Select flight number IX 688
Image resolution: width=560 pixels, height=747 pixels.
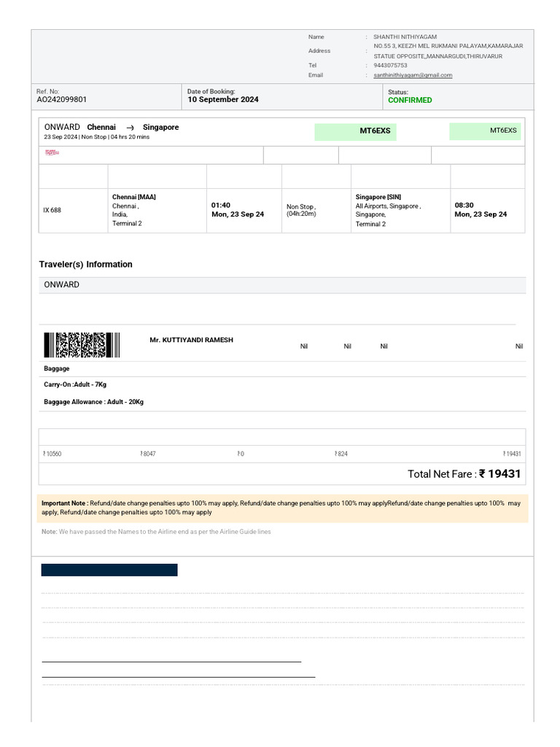point(52,210)
